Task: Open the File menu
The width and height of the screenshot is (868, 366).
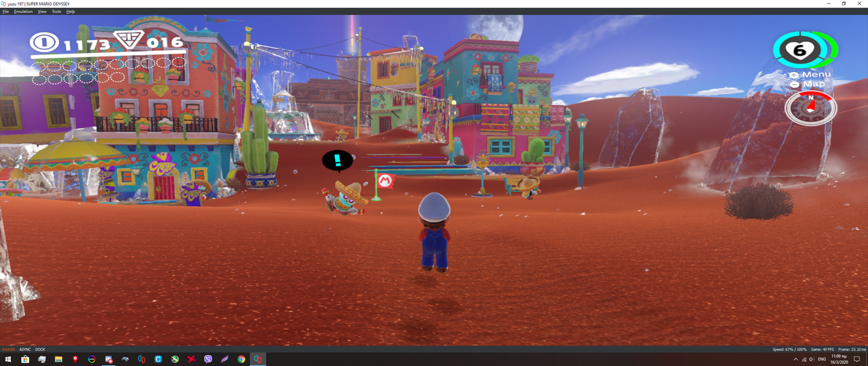Action: tap(5, 12)
